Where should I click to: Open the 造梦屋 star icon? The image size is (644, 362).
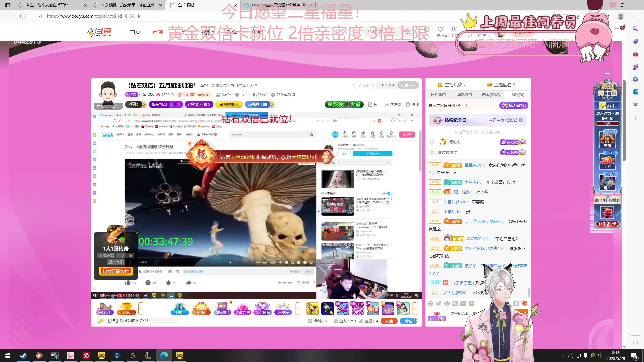point(283,308)
